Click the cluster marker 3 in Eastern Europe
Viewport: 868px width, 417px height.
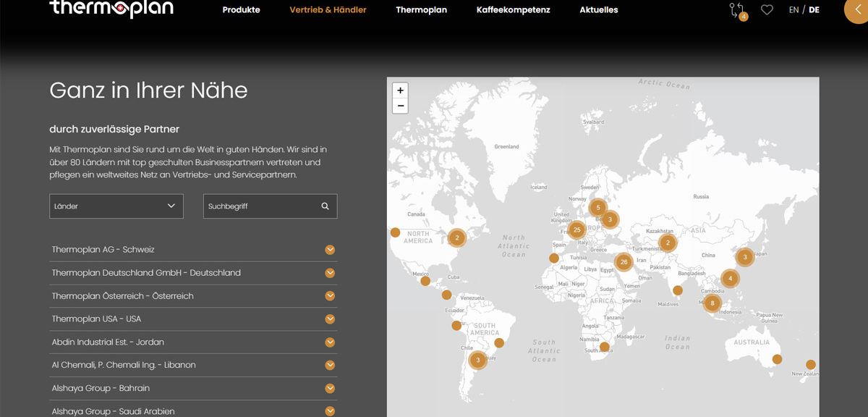click(x=610, y=219)
